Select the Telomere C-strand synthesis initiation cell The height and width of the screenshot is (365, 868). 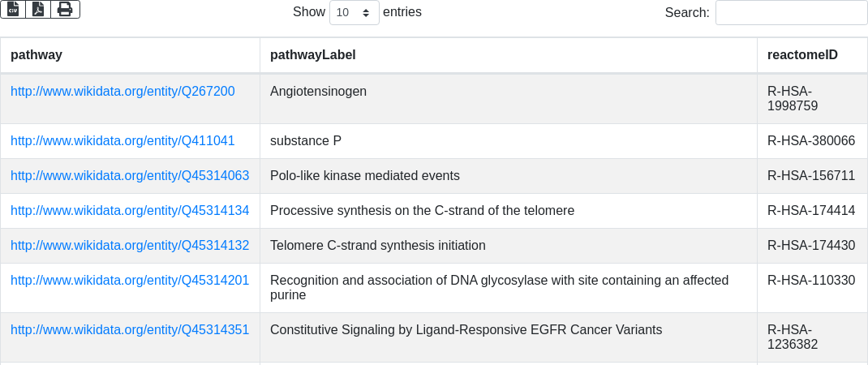click(x=508, y=246)
